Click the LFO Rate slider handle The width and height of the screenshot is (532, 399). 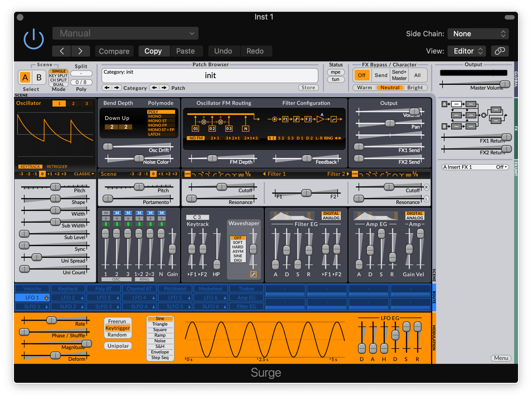52,321
